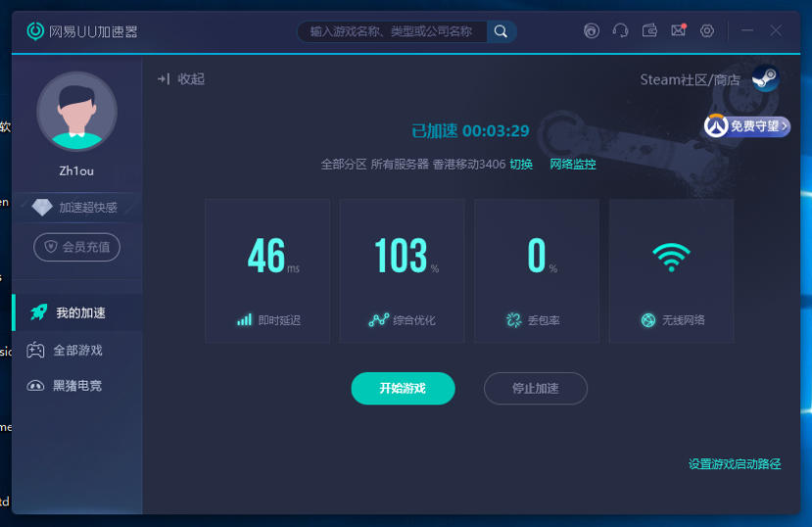The width and height of the screenshot is (812, 527).
Task: Open settings gear icon
Action: pos(707,31)
